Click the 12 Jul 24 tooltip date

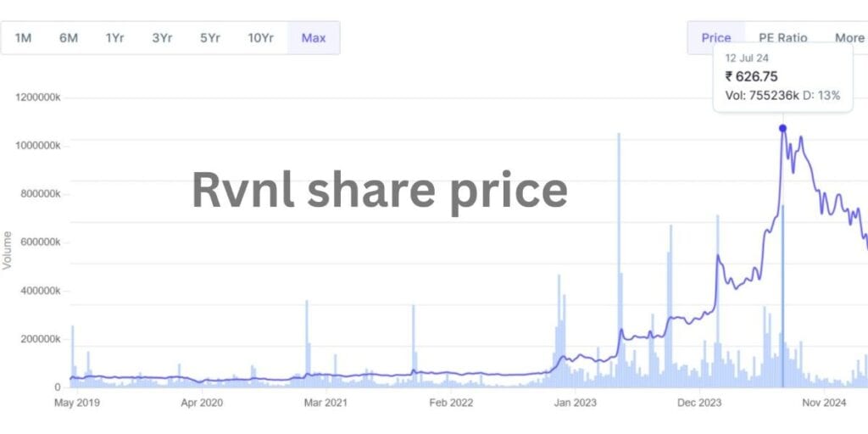748,58
